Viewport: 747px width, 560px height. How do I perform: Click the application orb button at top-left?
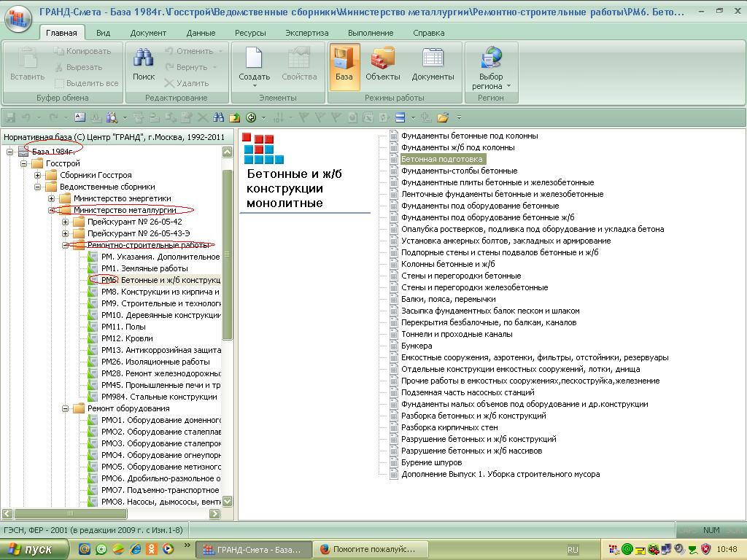(18, 18)
